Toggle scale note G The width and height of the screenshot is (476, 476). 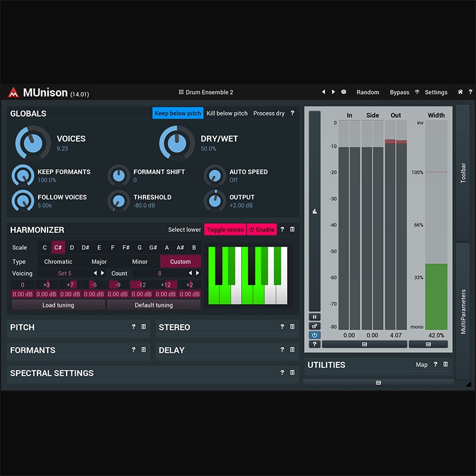[140, 248]
